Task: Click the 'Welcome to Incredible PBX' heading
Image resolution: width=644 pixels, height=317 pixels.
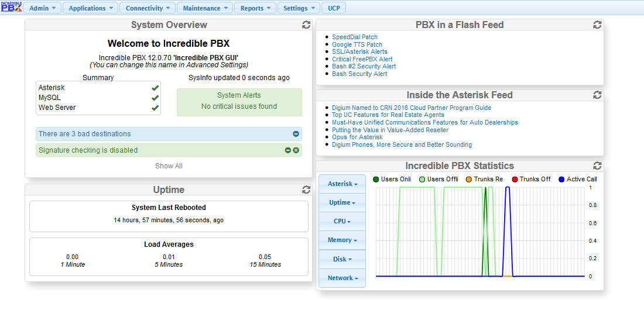Action: [x=169, y=43]
